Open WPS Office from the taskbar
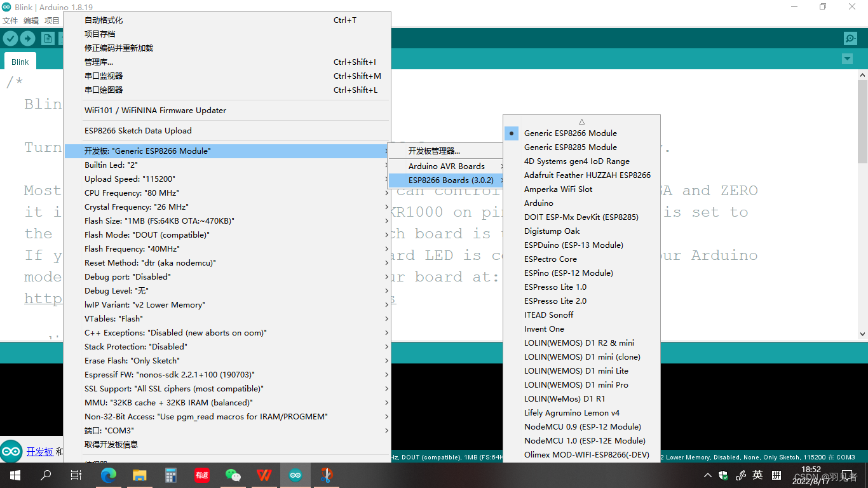This screenshot has width=868, height=488. [x=264, y=475]
